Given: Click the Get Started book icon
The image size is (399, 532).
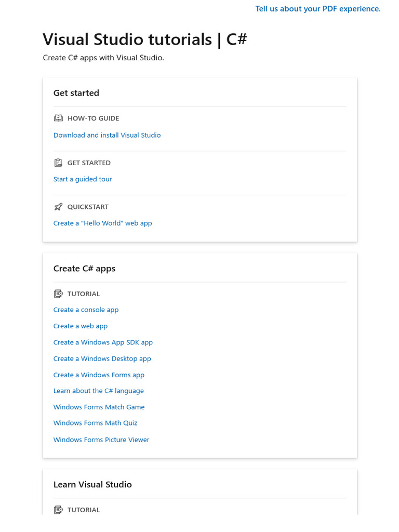Looking at the screenshot, I should (x=58, y=163).
